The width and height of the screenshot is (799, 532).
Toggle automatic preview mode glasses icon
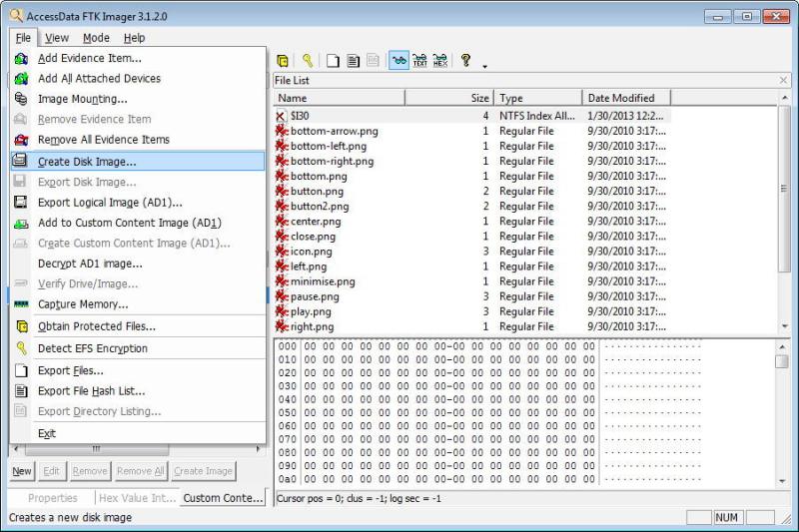[x=399, y=60]
